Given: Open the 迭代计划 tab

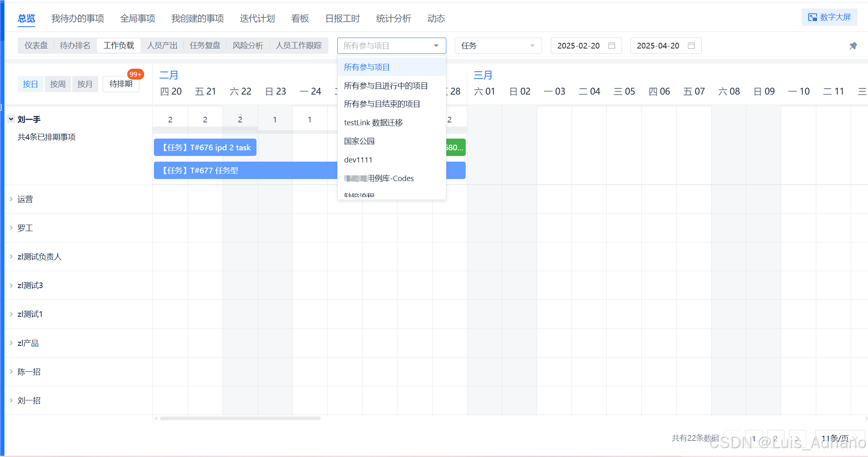Looking at the screenshot, I should pos(257,19).
